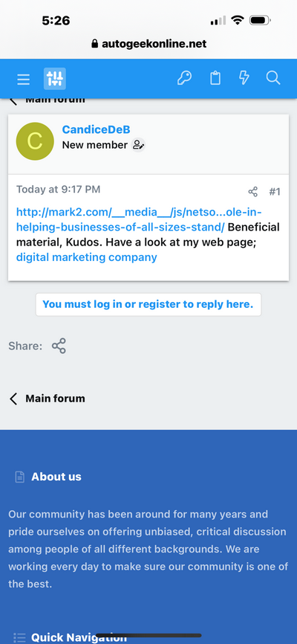Viewport: 297px width, 644px height.
Task: Open search with magnifying glass icon
Action: pos(273,77)
